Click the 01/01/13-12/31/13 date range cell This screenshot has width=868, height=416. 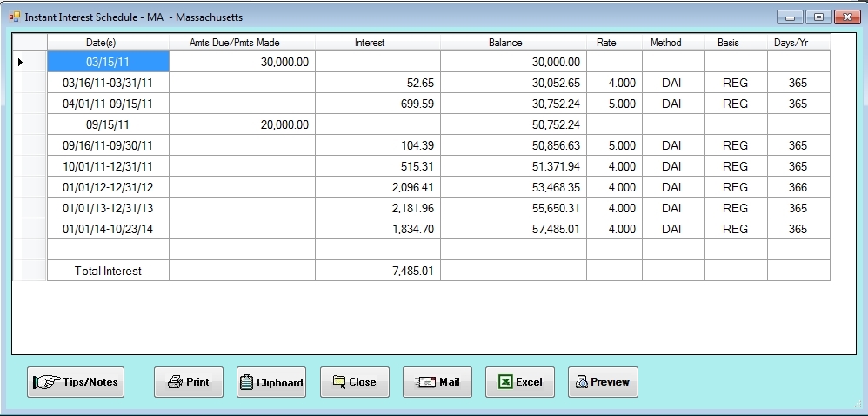(108, 208)
